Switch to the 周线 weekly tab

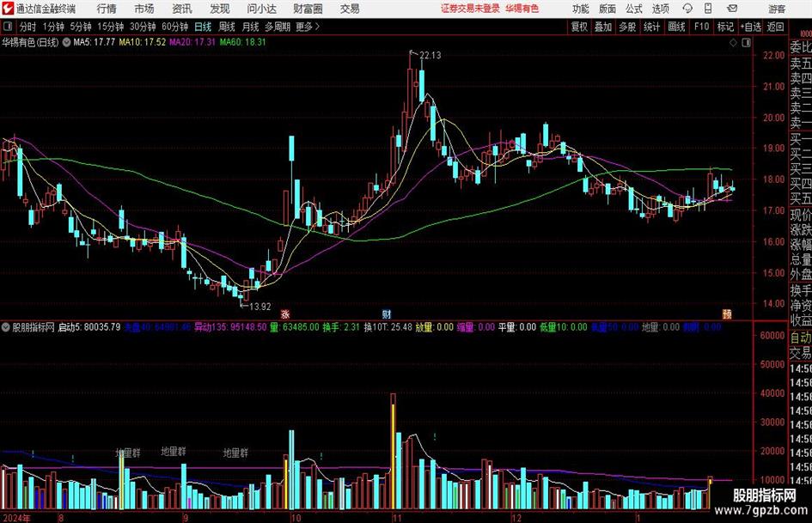[227, 27]
